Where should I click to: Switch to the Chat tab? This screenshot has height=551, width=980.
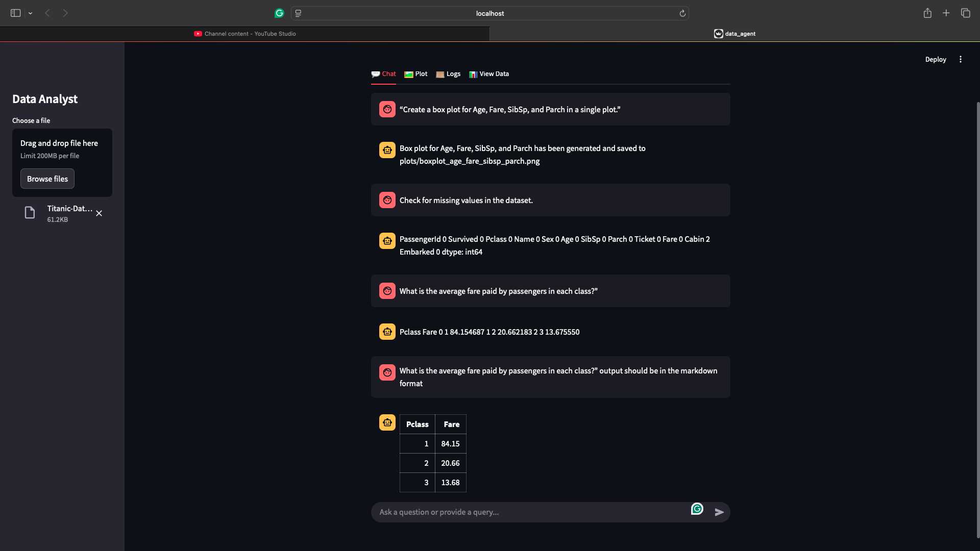(x=388, y=74)
